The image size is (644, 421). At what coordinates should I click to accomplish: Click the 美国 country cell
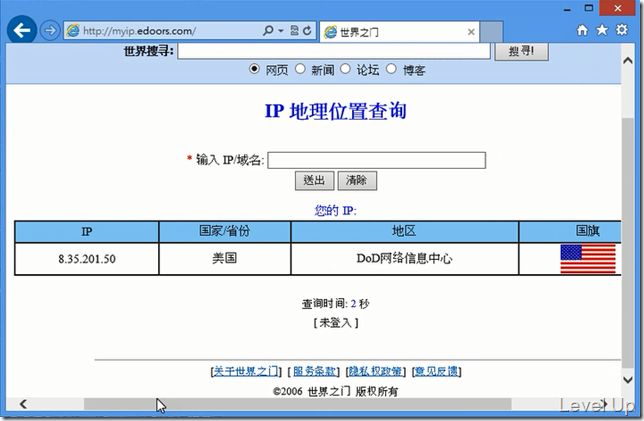[x=225, y=259]
